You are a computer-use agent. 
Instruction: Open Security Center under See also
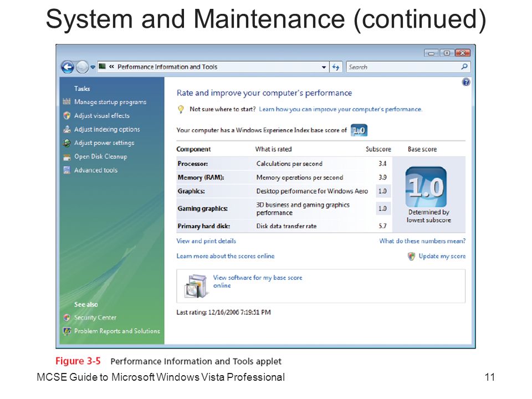click(95, 318)
